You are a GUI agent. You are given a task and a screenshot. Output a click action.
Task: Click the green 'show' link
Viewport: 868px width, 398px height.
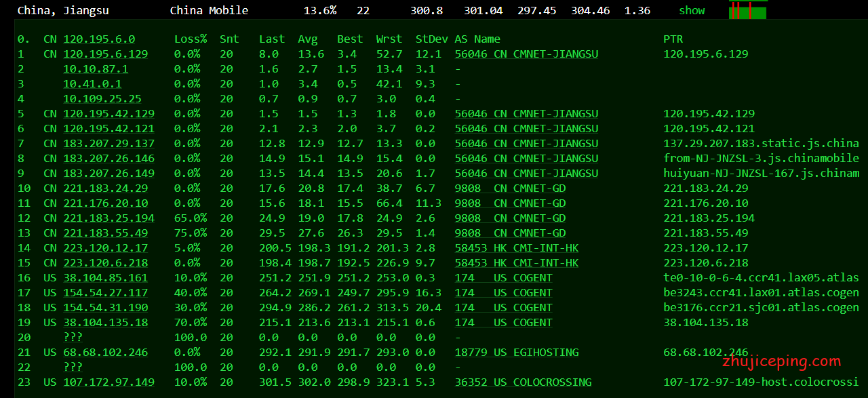click(691, 11)
